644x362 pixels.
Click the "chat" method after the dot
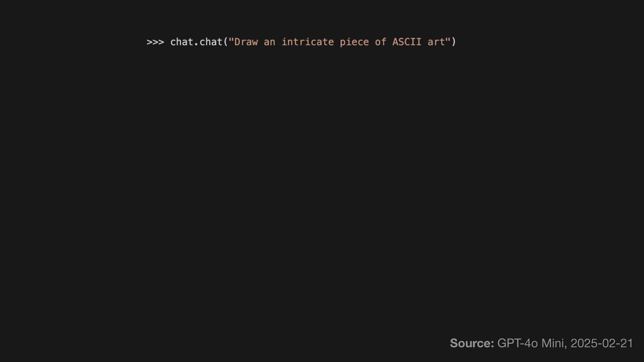211,42
